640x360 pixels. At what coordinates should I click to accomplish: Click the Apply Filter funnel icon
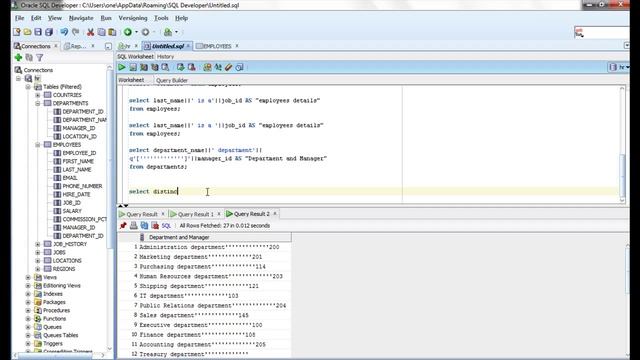click(40, 58)
